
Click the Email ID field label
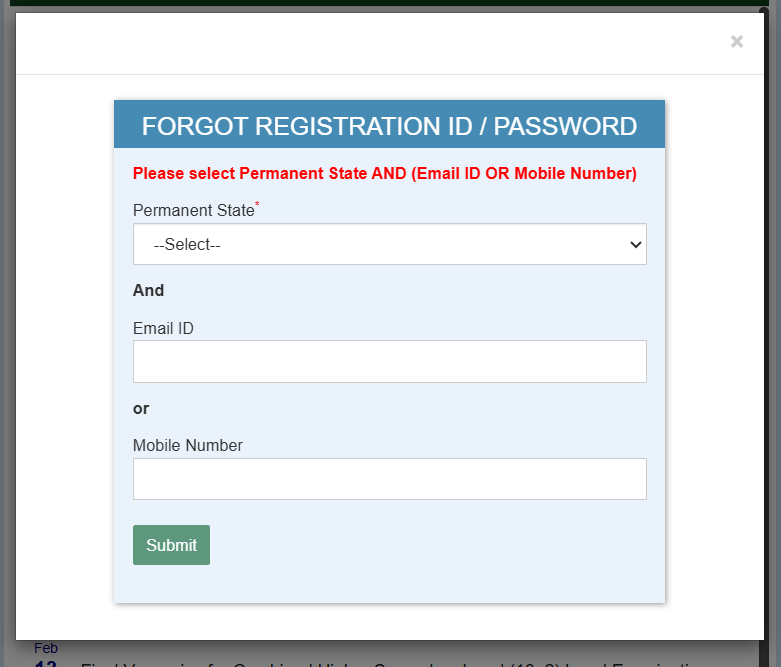pos(163,328)
